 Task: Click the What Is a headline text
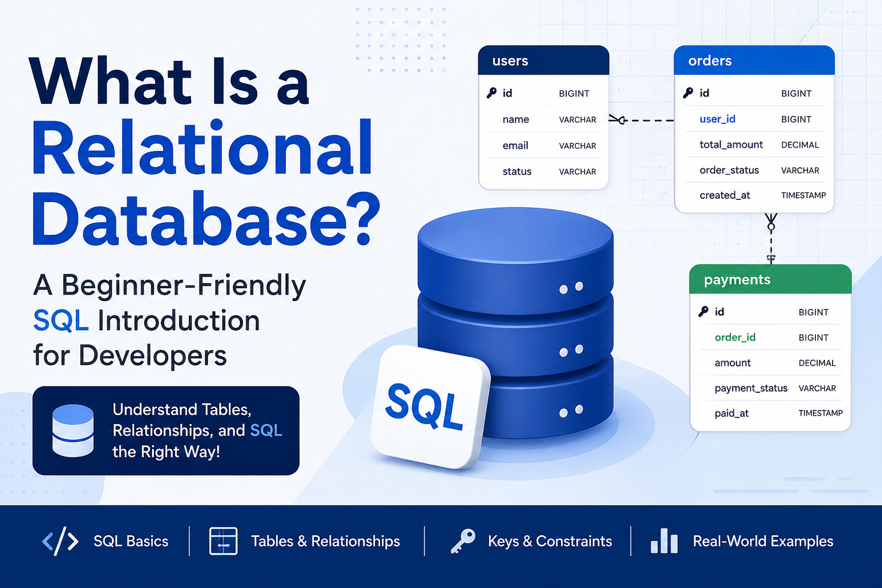coord(169,81)
